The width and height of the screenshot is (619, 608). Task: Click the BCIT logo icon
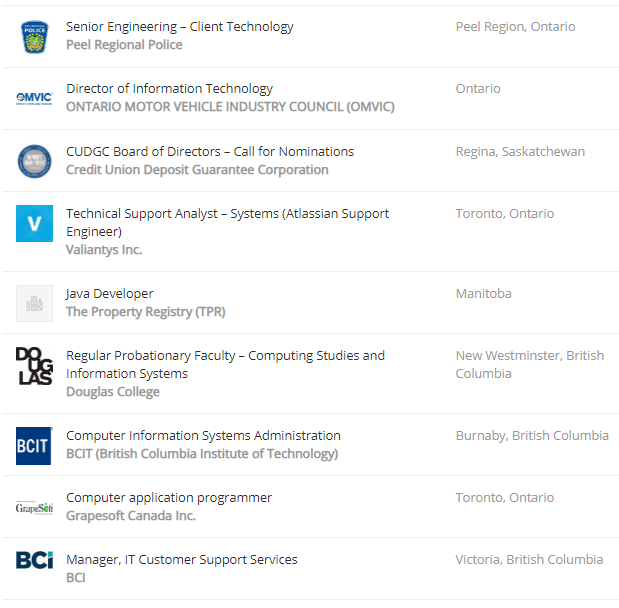click(x=34, y=445)
